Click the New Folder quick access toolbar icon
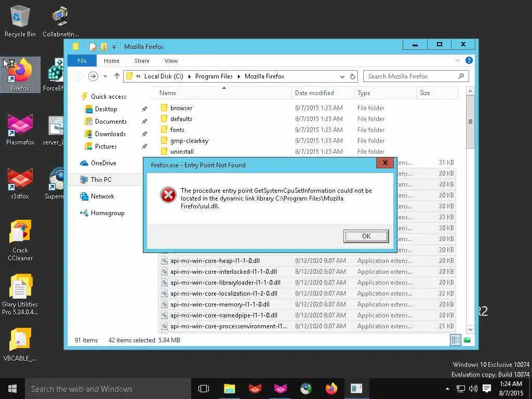 click(104, 46)
